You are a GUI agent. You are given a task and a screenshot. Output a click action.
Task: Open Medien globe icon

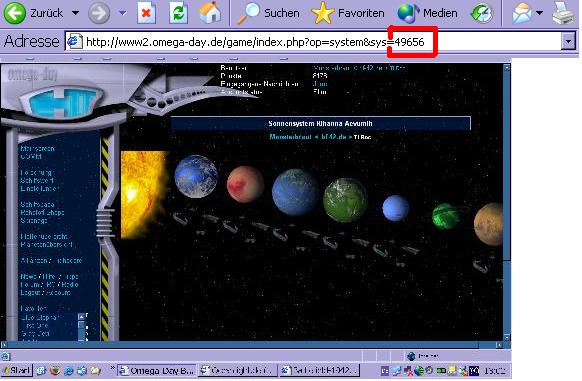[x=408, y=13]
